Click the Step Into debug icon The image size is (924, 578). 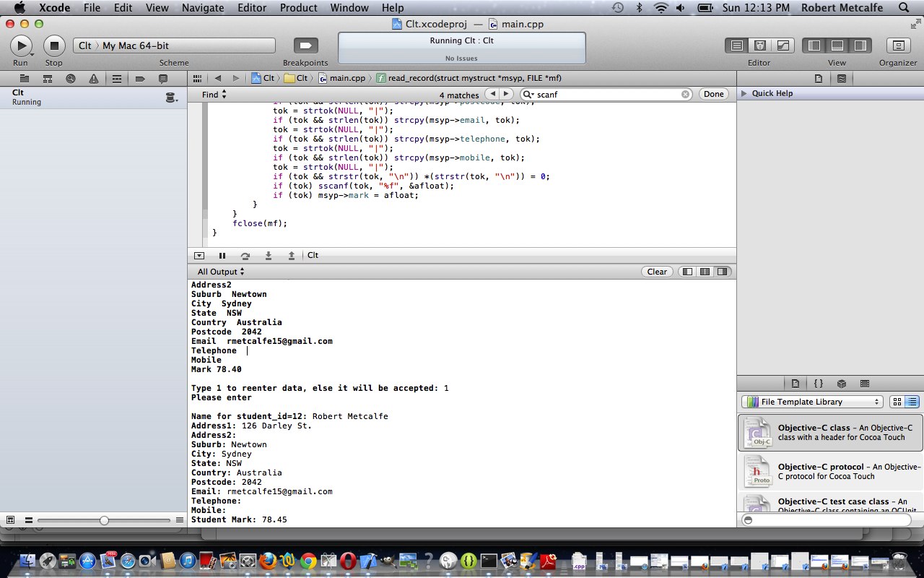click(x=269, y=256)
